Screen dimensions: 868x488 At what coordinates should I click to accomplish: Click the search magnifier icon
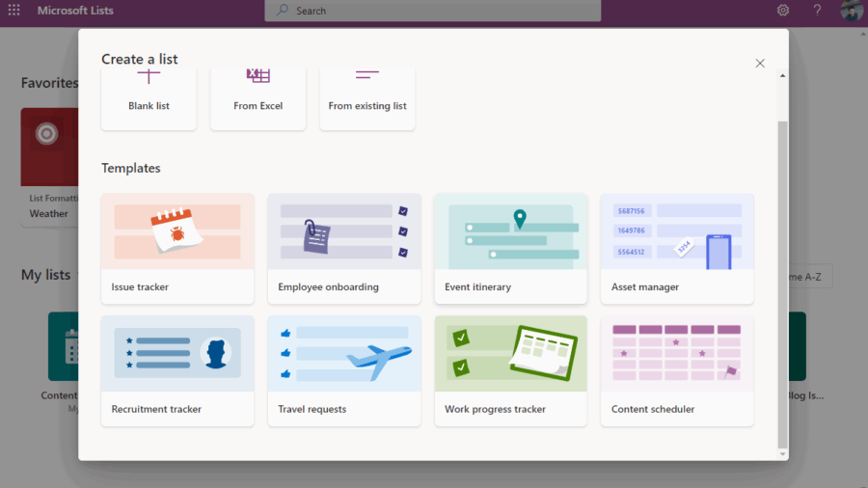coord(283,10)
